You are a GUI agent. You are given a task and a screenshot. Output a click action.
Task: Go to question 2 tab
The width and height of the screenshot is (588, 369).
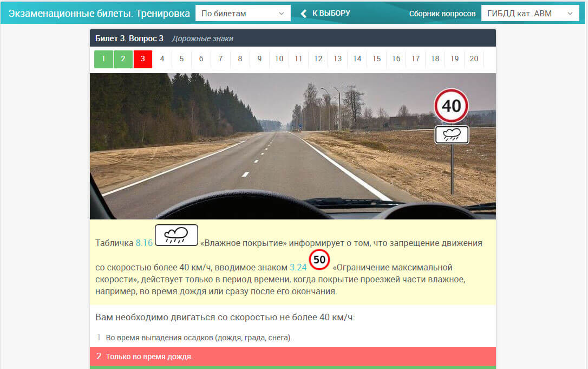[123, 59]
